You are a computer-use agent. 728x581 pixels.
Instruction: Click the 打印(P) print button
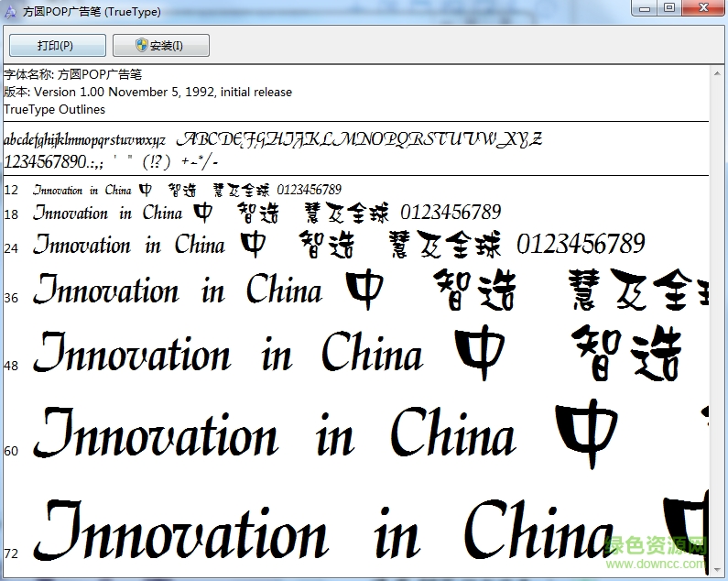(x=58, y=46)
